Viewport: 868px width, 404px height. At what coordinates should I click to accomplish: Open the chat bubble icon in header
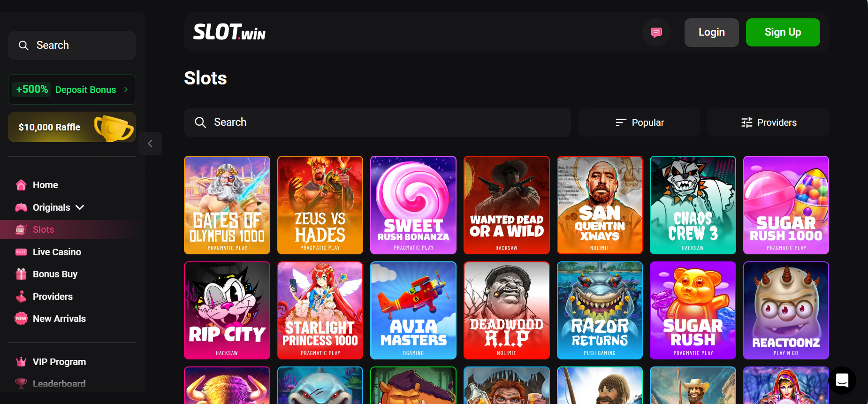tap(656, 32)
